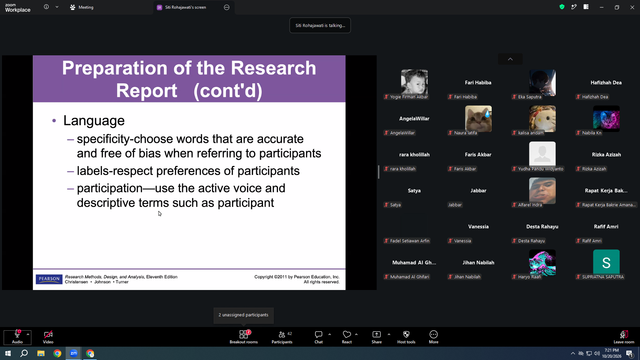Click the shared slide title text
This screenshot has width=640, height=360.
189,79
